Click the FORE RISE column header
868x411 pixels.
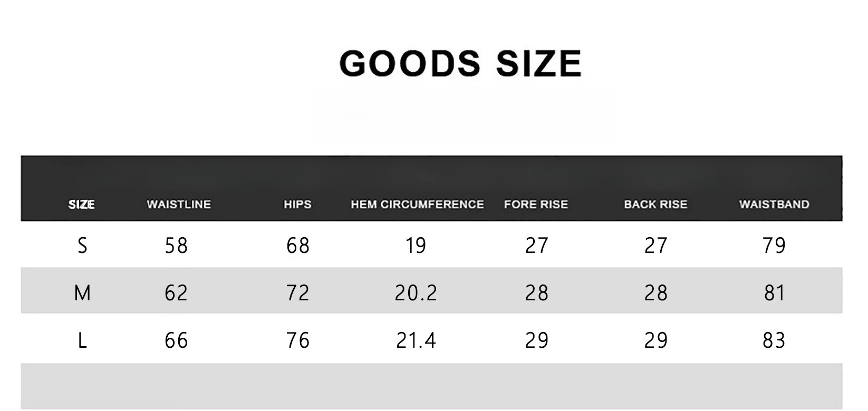(536, 204)
